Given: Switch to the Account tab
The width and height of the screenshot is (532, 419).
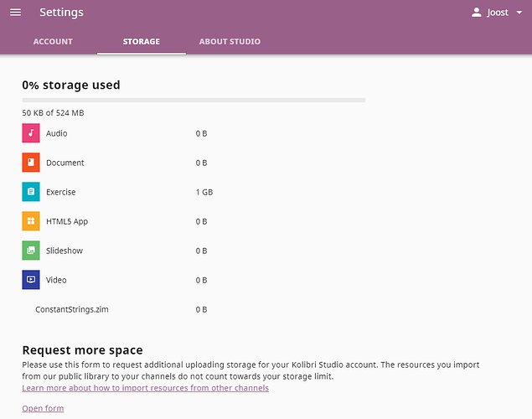Looking at the screenshot, I should (x=53, y=41).
